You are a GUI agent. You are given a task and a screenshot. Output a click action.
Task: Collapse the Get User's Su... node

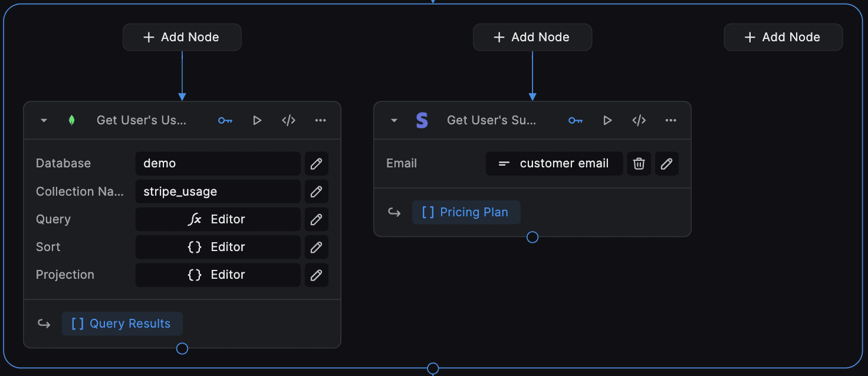[394, 120]
